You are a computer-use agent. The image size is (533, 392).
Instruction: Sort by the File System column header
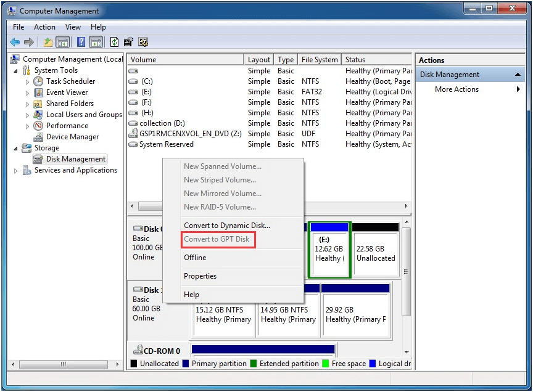pyautogui.click(x=320, y=60)
